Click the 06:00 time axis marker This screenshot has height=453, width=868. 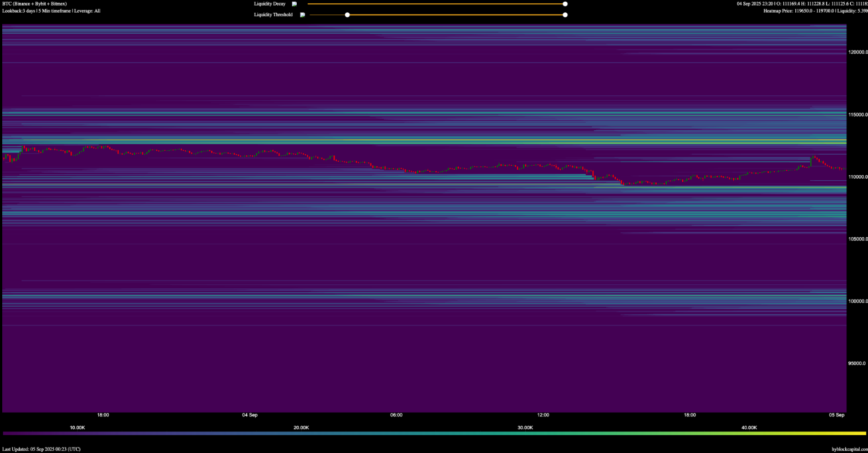tap(396, 415)
